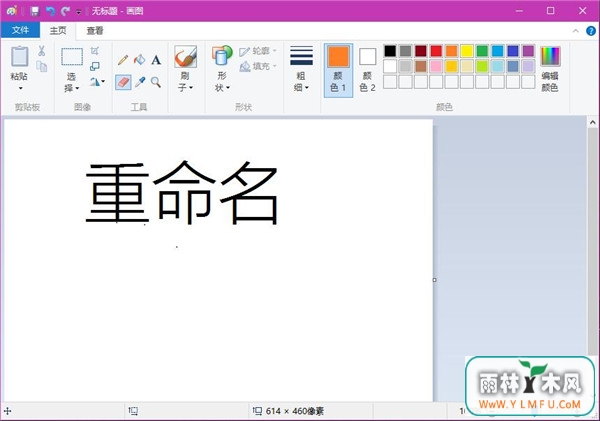Click the vertical scrollbar up arrow
Screen dimensions: 600x421
coord(593,122)
